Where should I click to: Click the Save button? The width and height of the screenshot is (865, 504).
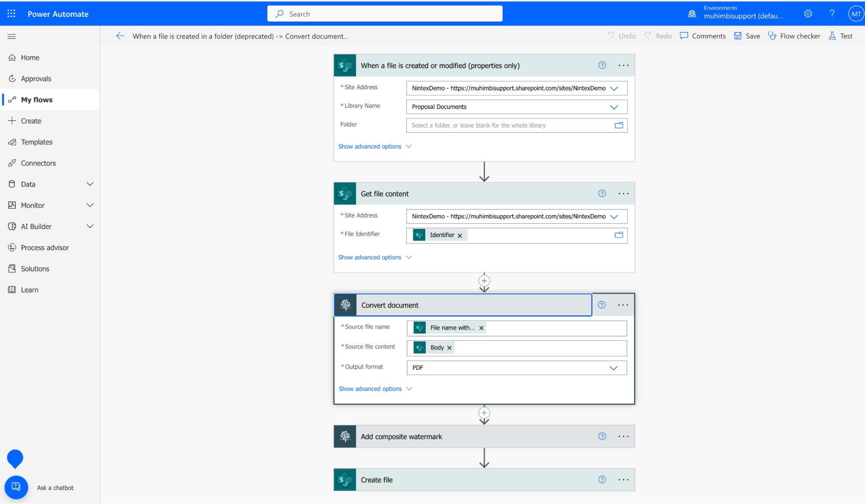(747, 36)
